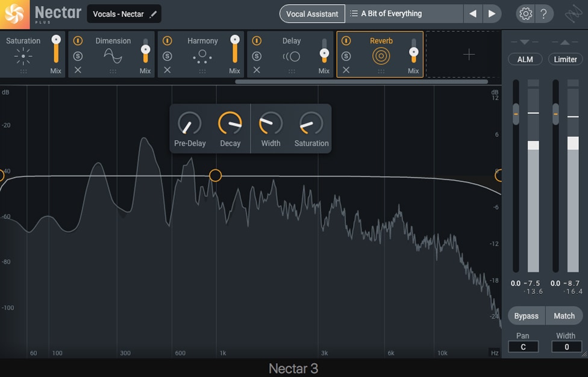Remove the Delay module with its X
Viewport: 588px width, 377px height.
point(257,70)
